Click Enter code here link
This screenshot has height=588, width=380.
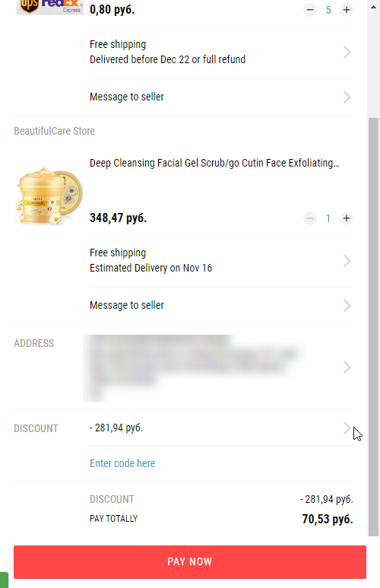tap(122, 463)
